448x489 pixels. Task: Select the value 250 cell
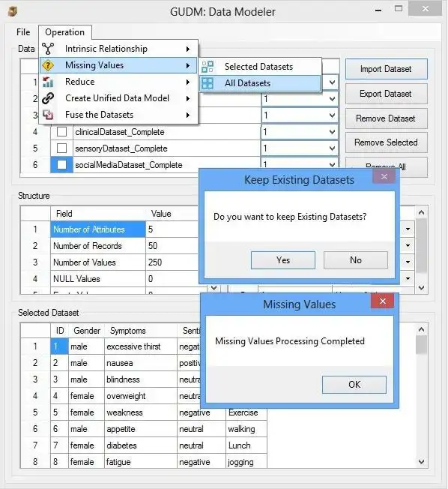click(172, 262)
